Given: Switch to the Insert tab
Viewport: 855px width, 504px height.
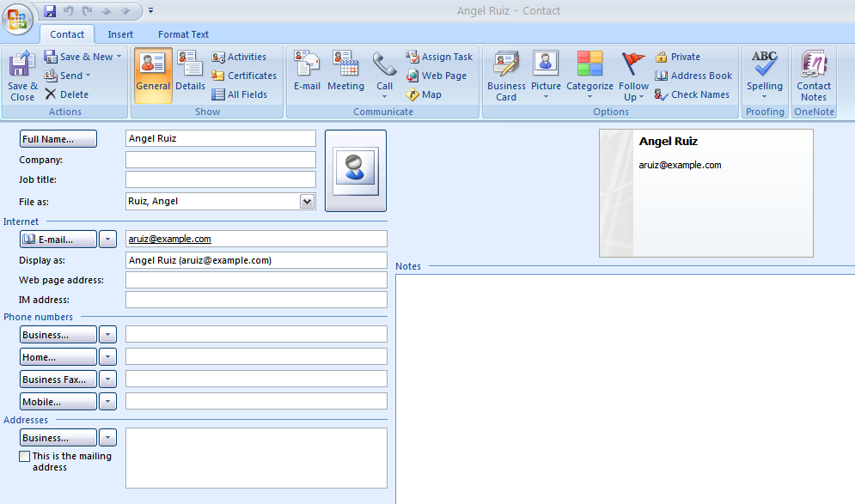Looking at the screenshot, I should 120,34.
